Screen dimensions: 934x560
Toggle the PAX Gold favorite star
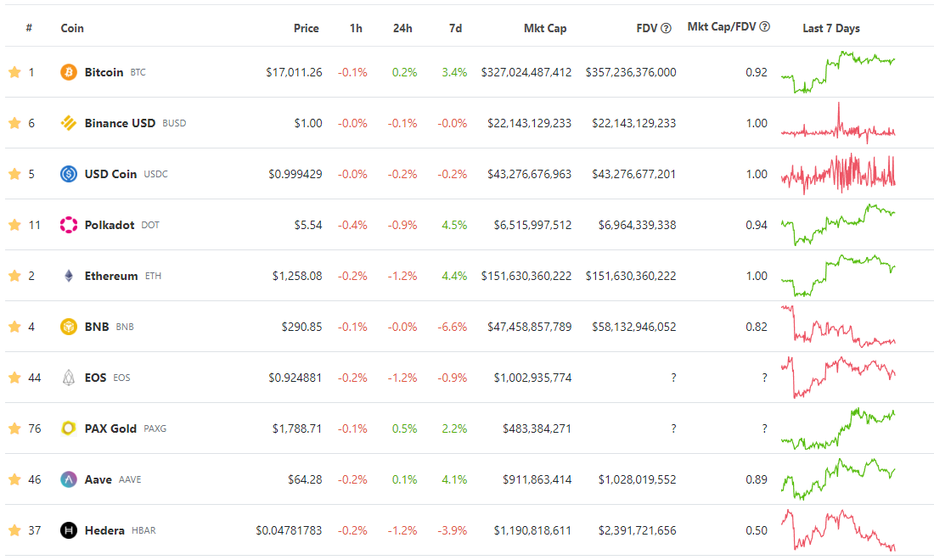coord(15,428)
